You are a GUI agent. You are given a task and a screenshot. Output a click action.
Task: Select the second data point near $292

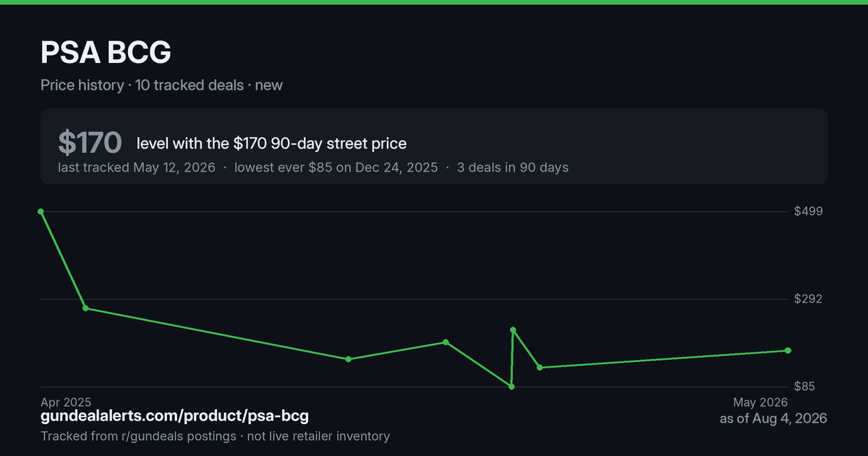tap(85, 308)
